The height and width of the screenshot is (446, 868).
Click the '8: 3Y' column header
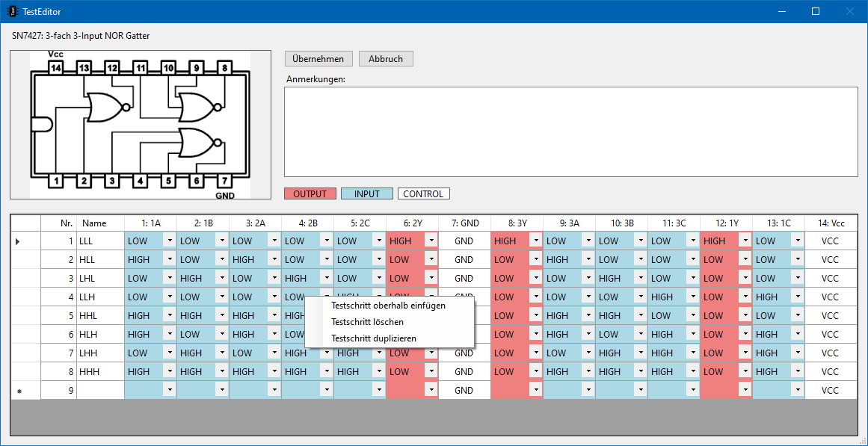coord(517,223)
